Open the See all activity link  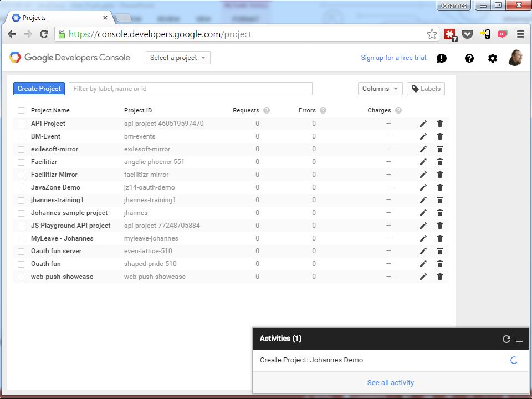coord(391,383)
